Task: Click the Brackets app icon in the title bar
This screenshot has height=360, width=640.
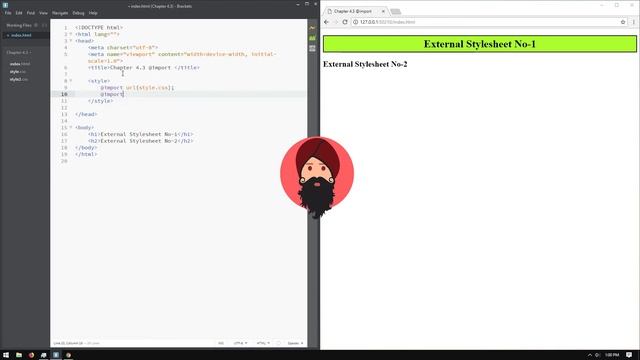Action: 5,5
